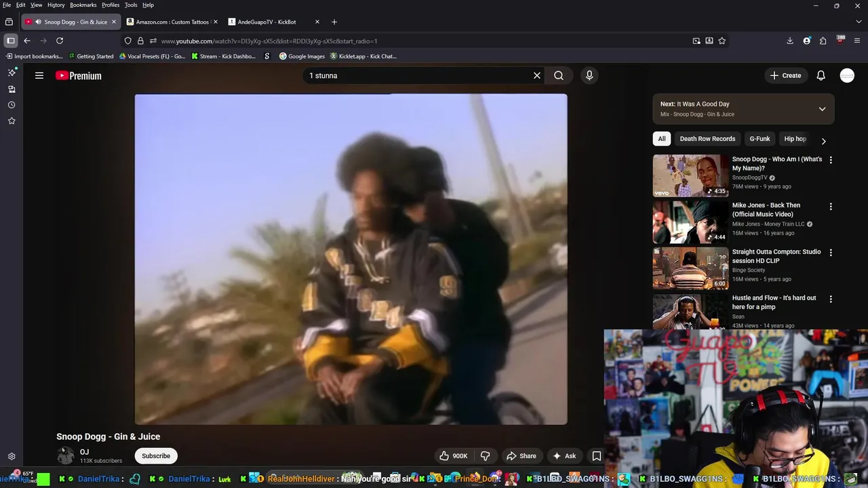Image resolution: width=868 pixels, height=488 pixels.
Task: Bookmark this page with star
Action: (x=722, y=41)
